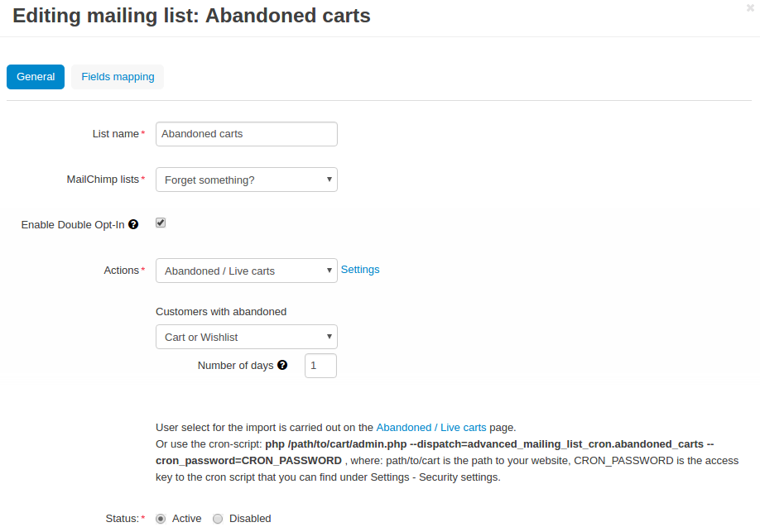Close the editing mailing list dialog
This screenshot has height=532, width=760.
point(750,7)
